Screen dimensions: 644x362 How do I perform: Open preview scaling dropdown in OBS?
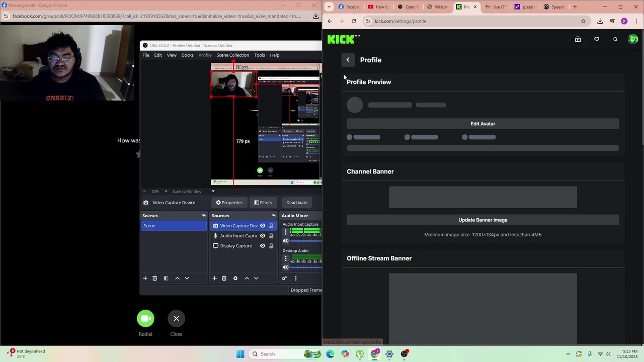(213, 191)
